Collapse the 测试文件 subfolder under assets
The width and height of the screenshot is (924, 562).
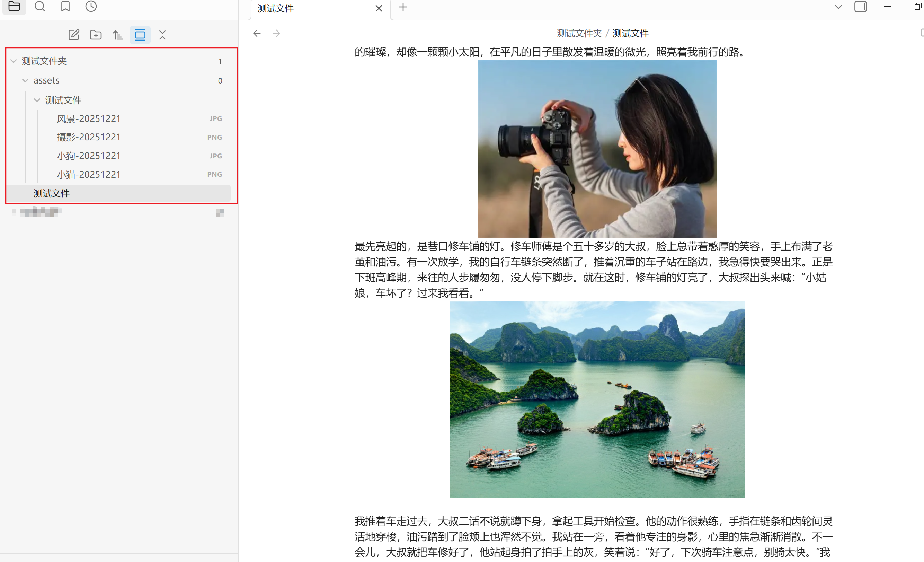point(37,100)
